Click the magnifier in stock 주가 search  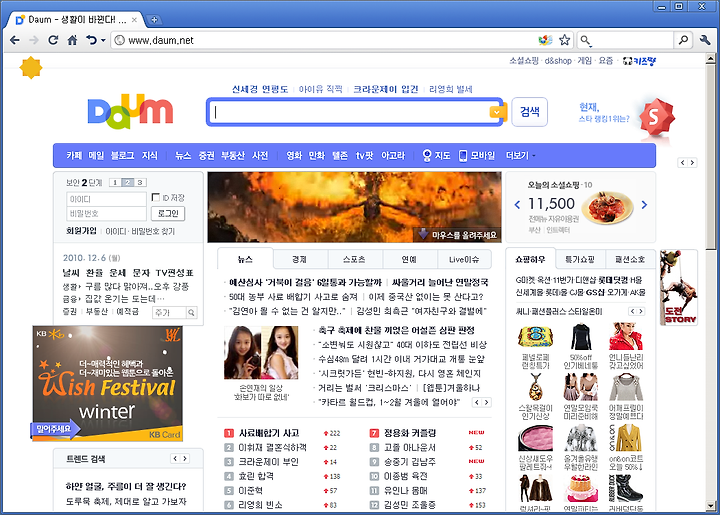pyautogui.click(x=191, y=313)
